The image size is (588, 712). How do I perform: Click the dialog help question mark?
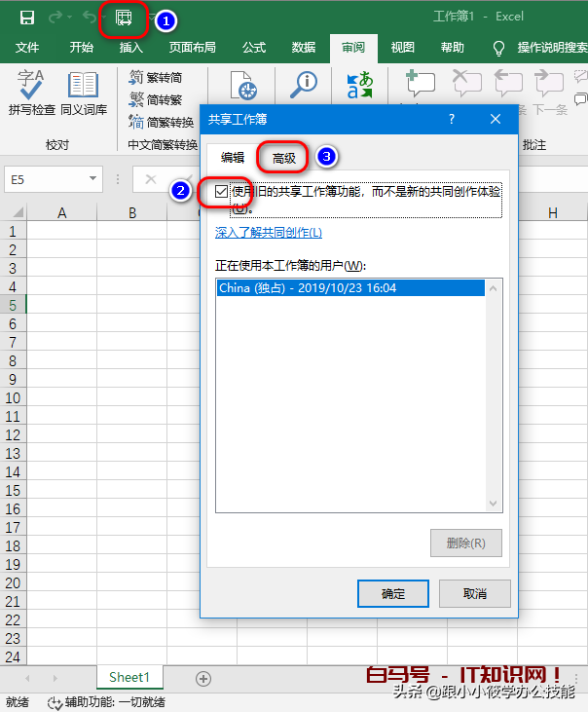coord(452,119)
